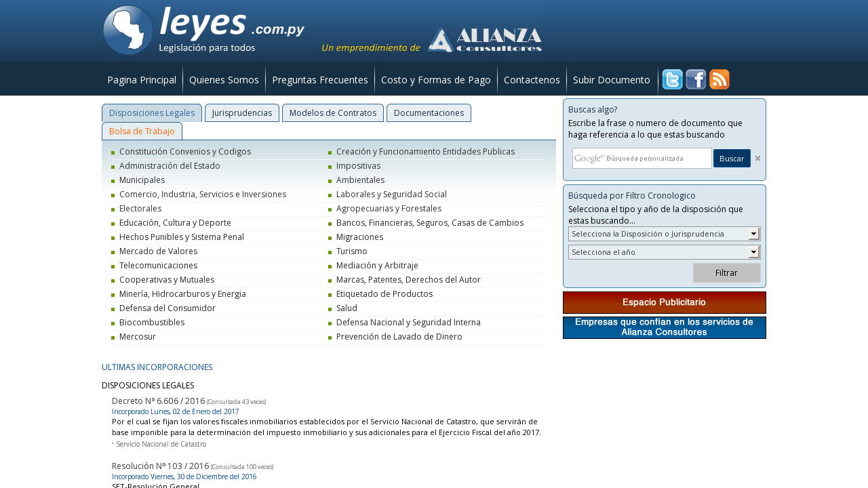Open Impositivas category
This screenshot has height=488, width=868.
point(359,166)
